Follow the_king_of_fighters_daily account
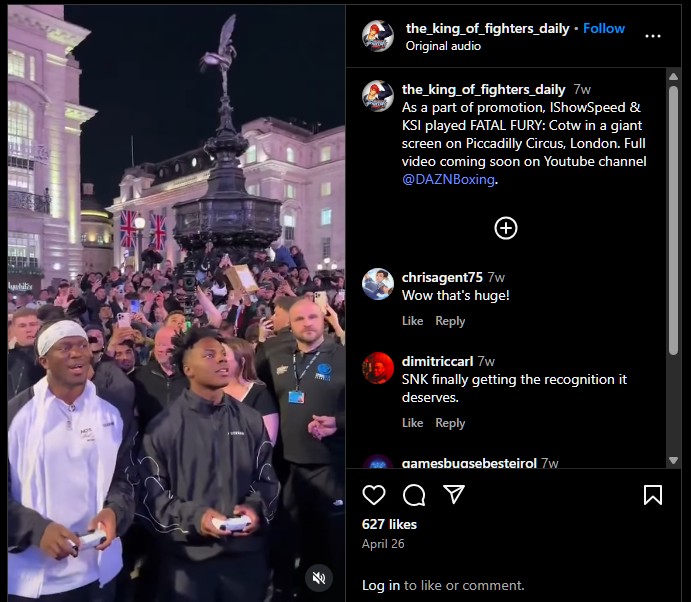Image resolution: width=691 pixels, height=602 pixels. pos(604,28)
